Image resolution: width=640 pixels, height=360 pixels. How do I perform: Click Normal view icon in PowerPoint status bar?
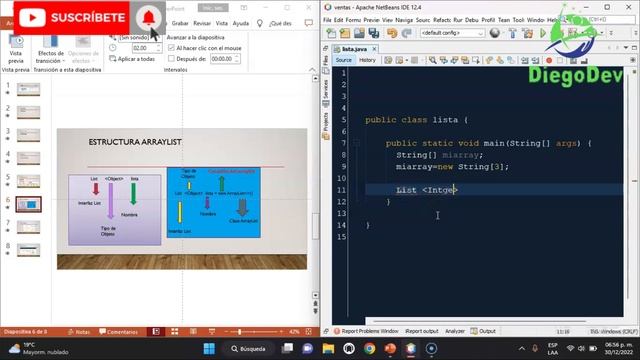[156, 331]
